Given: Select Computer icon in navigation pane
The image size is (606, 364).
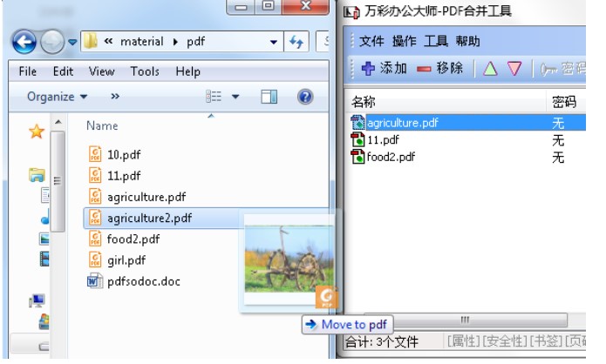Looking at the screenshot, I should (37, 300).
